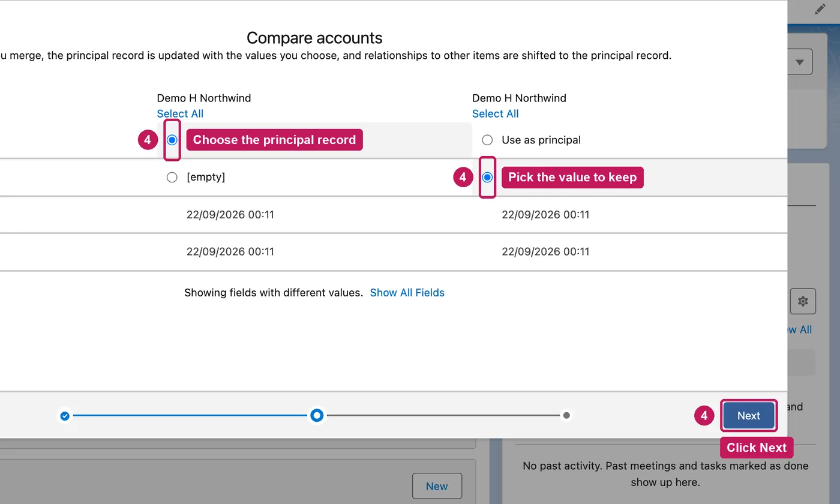This screenshot has height=504, width=840.
Task: Click 'No past activity' message in background panel
Action: click(x=665, y=473)
